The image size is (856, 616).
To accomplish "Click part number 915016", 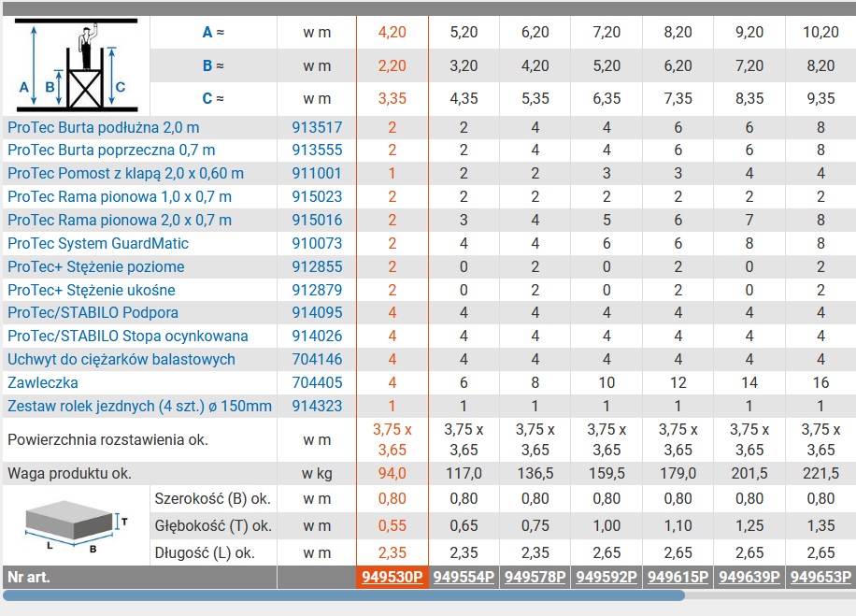I will pos(317,220).
